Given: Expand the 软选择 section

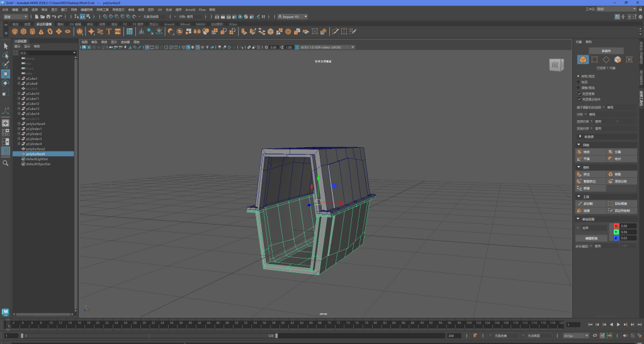Looking at the screenshot, I should [580, 136].
